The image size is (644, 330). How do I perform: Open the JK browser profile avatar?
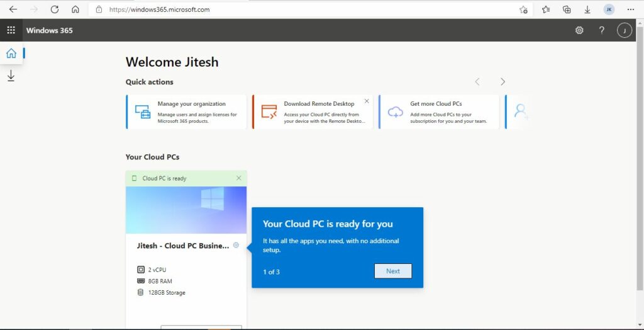click(x=609, y=9)
